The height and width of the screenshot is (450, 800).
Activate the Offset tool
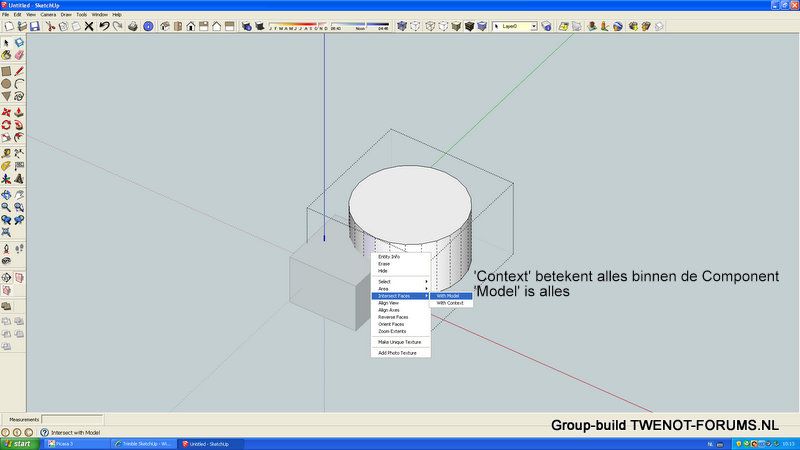click(19, 137)
